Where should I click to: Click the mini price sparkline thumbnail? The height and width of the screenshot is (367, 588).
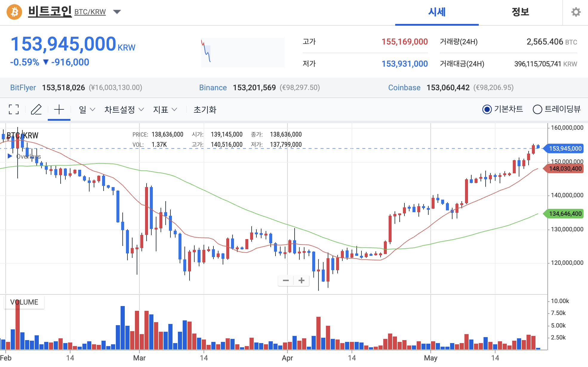tap(242, 52)
